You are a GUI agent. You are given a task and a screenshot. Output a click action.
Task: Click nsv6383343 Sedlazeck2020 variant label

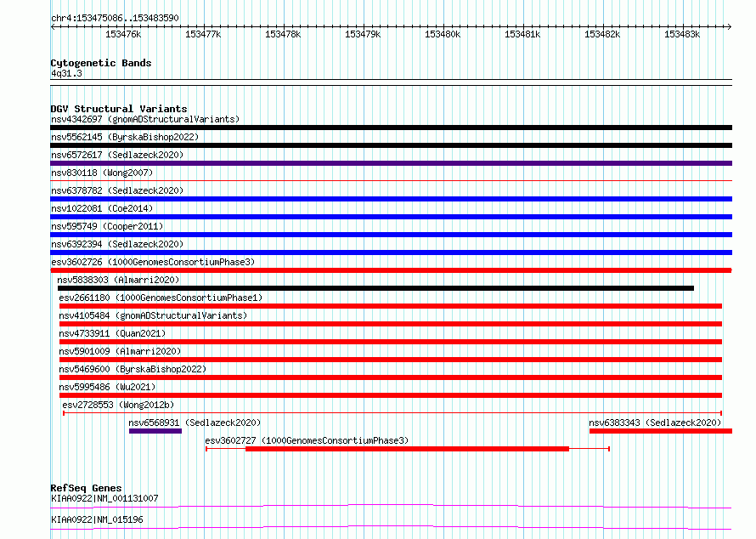coord(655,423)
